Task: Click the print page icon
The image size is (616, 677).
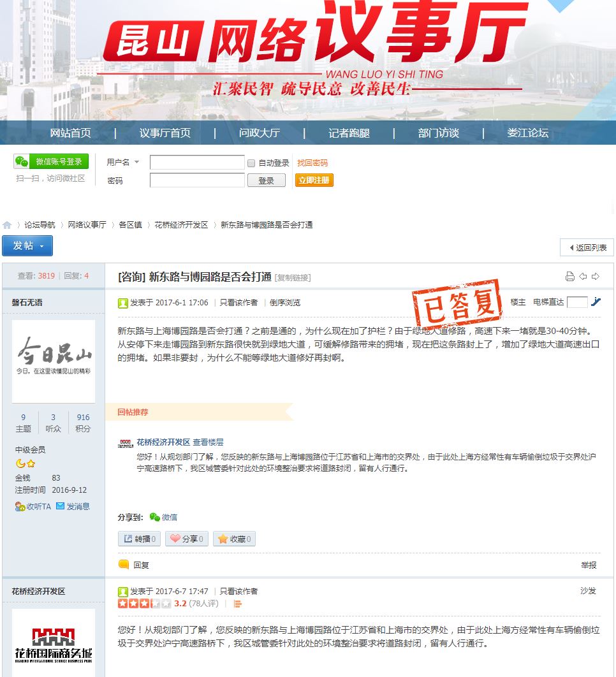Action: [x=569, y=277]
